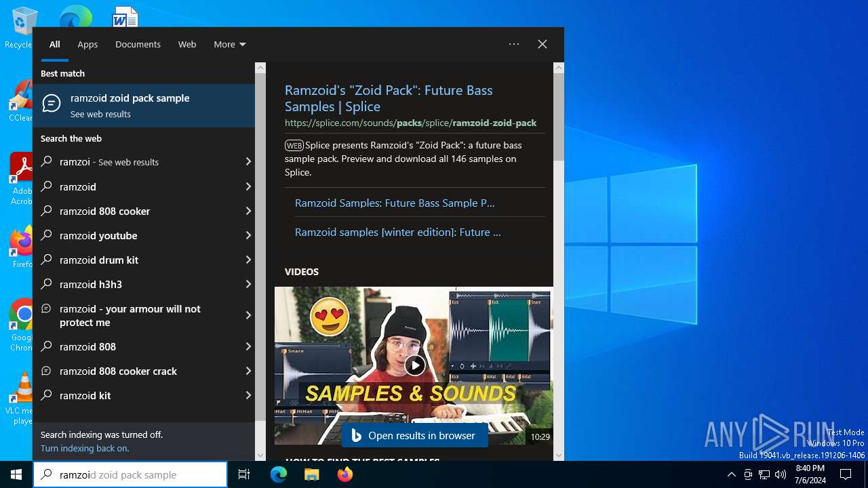Launch the Google Chrome desktop shortcut
Image resolution: width=868 pixels, height=488 pixels.
click(x=21, y=325)
